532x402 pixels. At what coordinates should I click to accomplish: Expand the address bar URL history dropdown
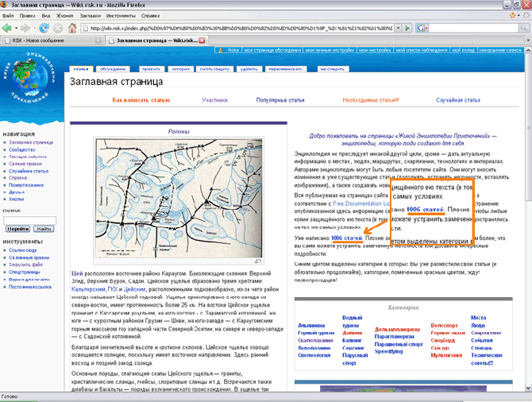tap(399, 28)
